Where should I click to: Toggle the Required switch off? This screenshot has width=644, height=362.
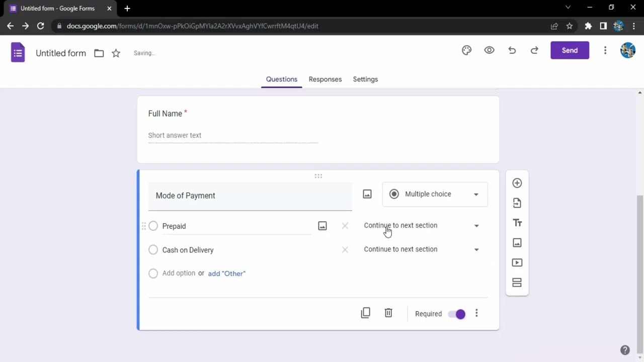457,314
